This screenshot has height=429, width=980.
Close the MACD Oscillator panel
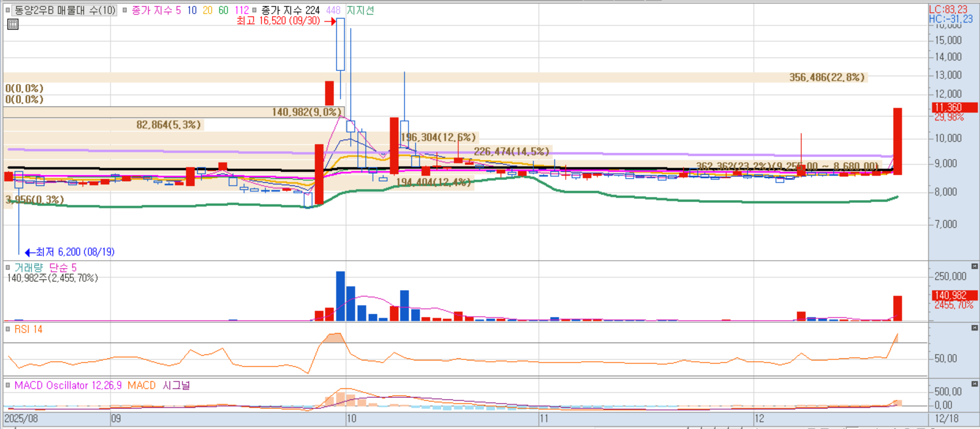(x=974, y=384)
